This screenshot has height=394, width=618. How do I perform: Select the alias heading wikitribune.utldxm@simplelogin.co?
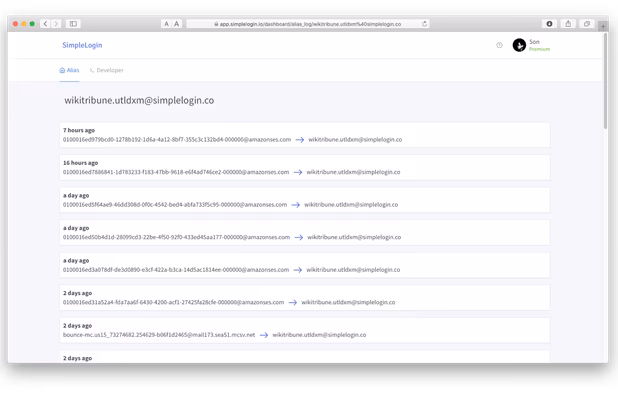point(139,100)
